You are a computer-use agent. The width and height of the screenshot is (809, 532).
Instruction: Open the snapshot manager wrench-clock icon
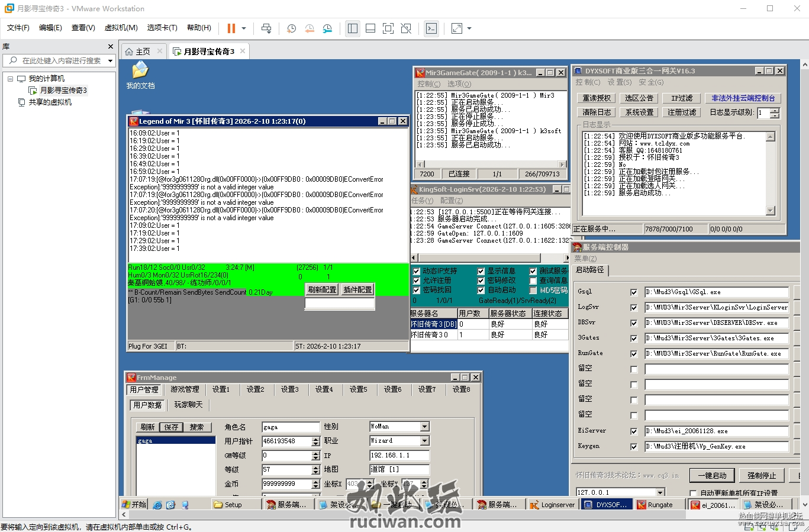point(327,28)
